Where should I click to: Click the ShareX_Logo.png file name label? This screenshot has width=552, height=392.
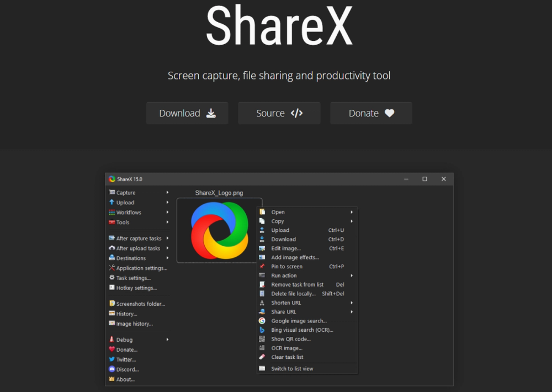tap(219, 193)
